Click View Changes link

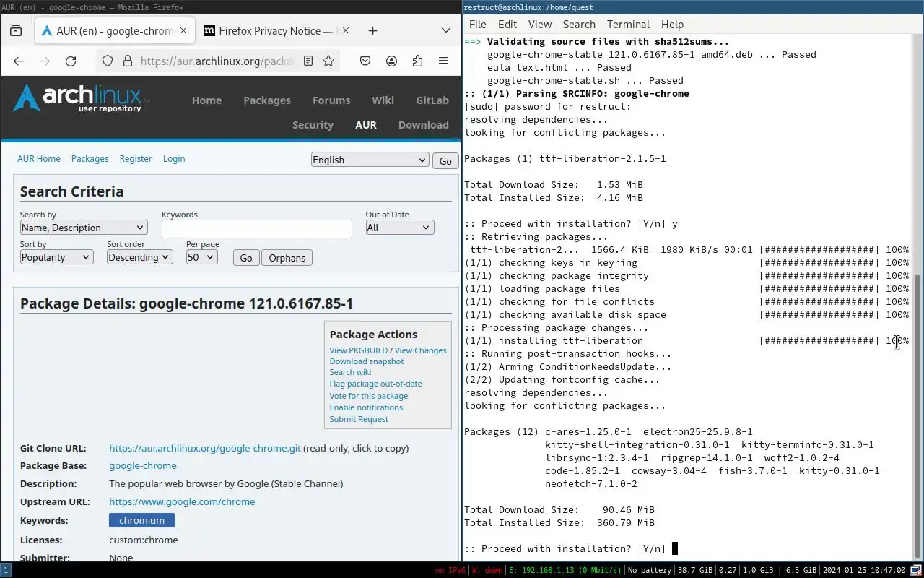pyautogui.click(x=421, y=350)
